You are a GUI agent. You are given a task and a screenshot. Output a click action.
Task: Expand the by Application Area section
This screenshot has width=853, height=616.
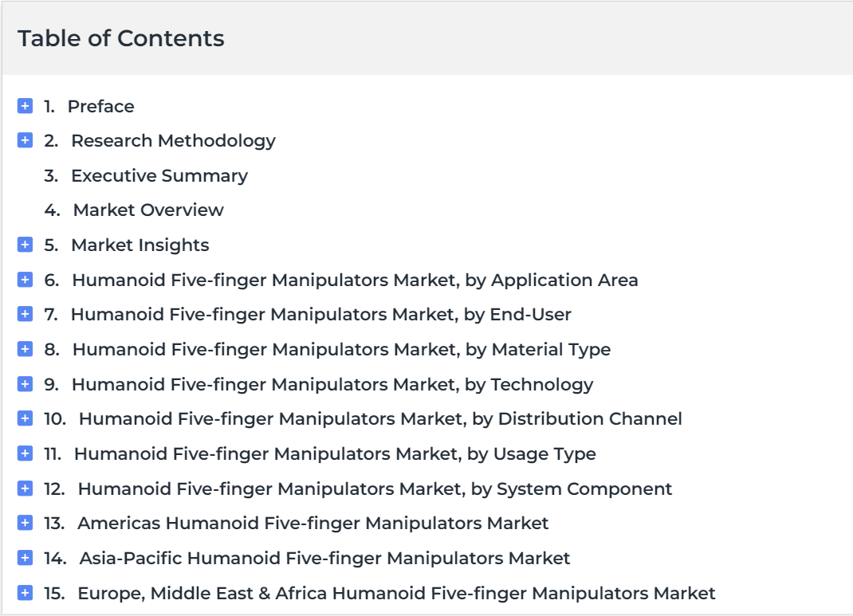tap(25, 280)
